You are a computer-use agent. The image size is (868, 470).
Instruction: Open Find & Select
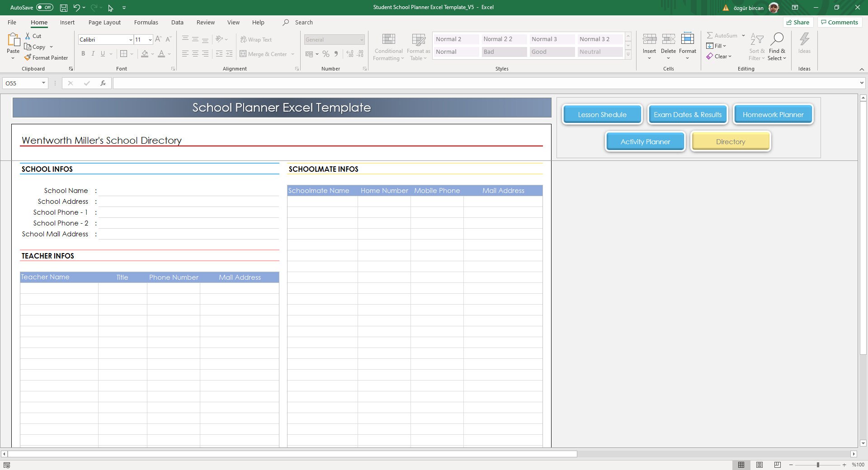tap(777, 47)
